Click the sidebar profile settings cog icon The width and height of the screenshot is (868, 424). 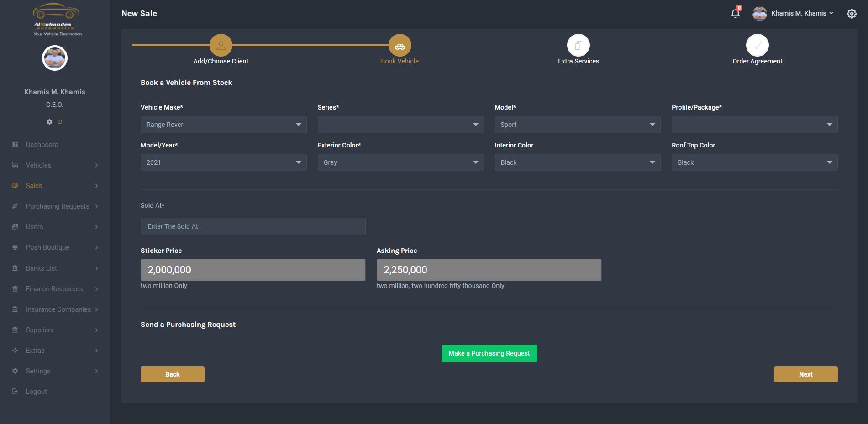pyautogui.click(x=49, y=122)
